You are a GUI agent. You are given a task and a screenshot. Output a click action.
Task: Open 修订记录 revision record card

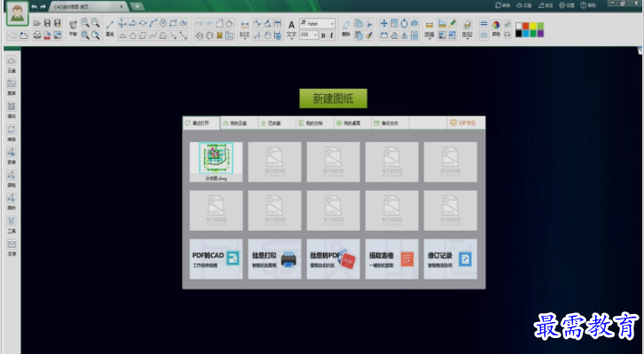[x=450, y=259]
